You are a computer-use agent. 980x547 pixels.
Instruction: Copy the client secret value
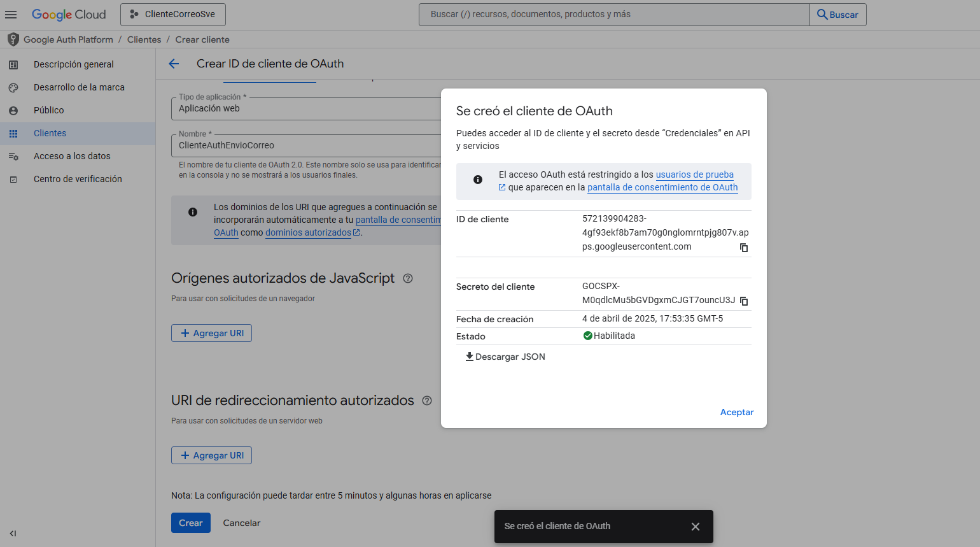coord(743,301)
